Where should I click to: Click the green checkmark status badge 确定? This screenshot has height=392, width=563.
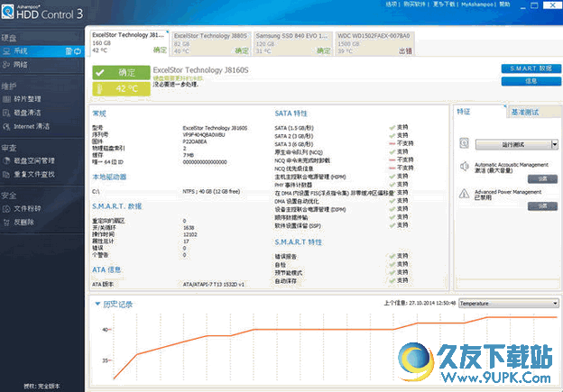click(x=121, y=72)
